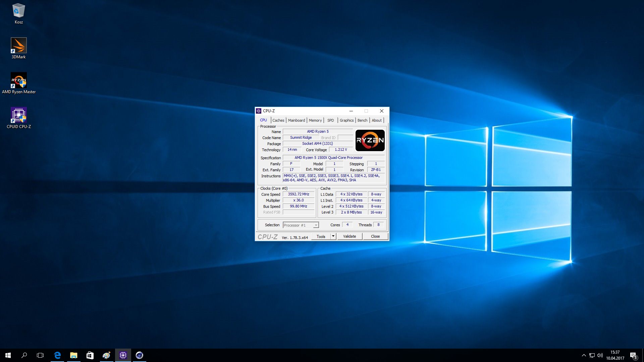
Task: Expand the Processor #1 selection dropdown
Action: 316,225
